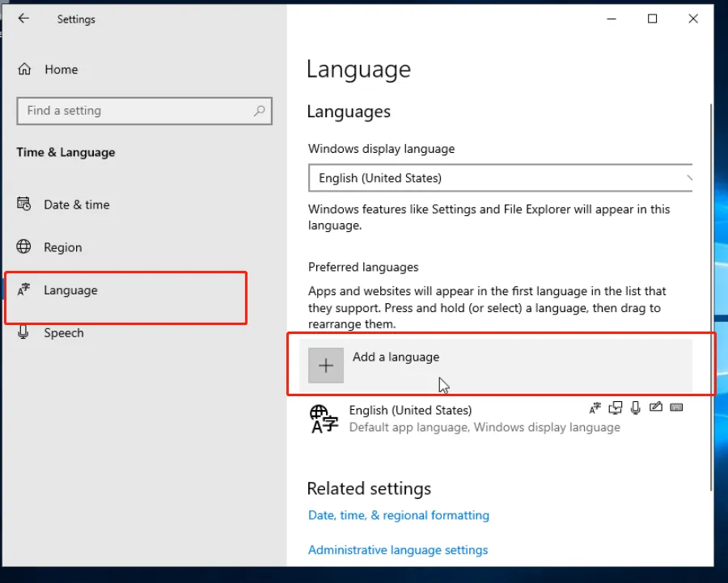Open the Home page icon
This screenshot has height=583, width=728.
tap(24, 70)
